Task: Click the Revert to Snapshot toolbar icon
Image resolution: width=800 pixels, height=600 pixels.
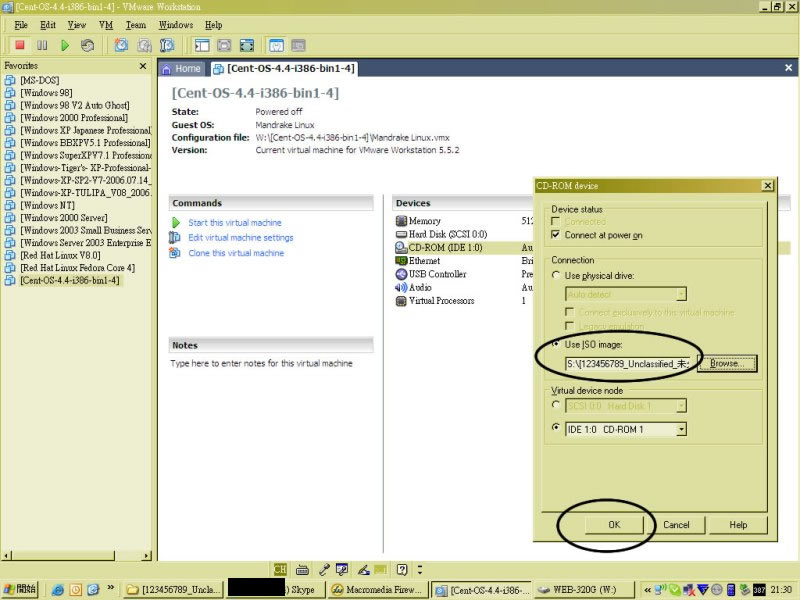Action: (x=144, y=45)
